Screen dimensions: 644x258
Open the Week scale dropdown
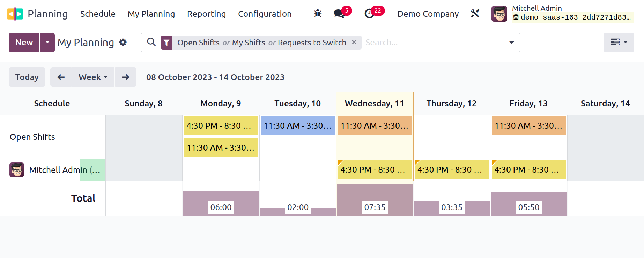point(93,77)
